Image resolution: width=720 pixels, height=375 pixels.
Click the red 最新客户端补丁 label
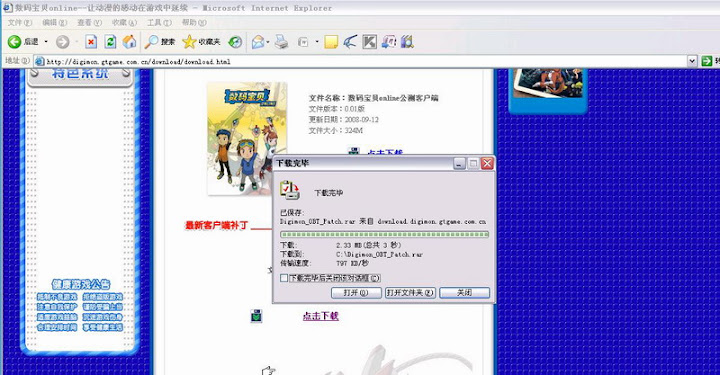pyautogui.click(x=216, y=225)
